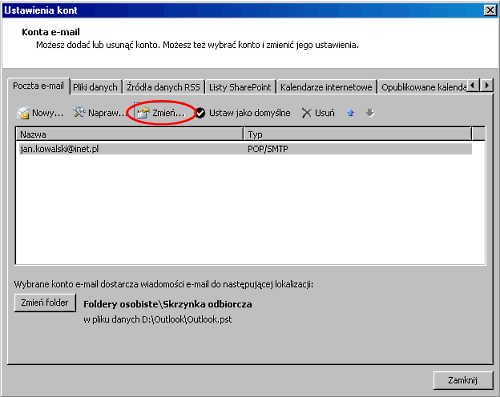
Task: Click the Typ column header
Action: click(x=358, y=134)
